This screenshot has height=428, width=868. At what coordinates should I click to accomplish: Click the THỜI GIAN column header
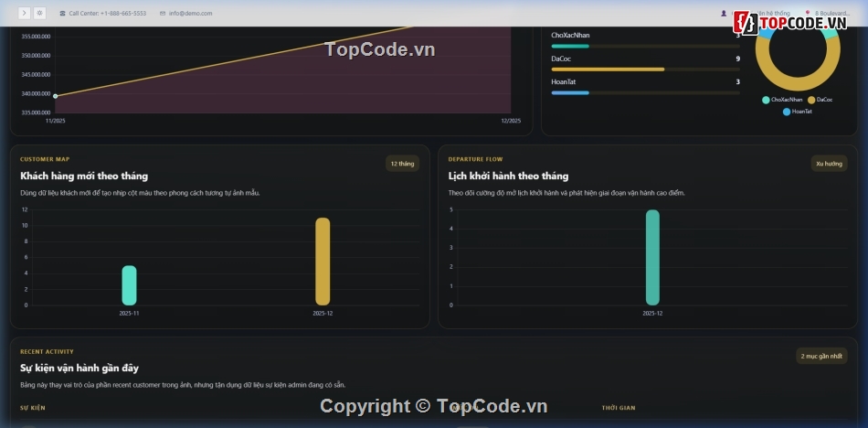point(619,408)
